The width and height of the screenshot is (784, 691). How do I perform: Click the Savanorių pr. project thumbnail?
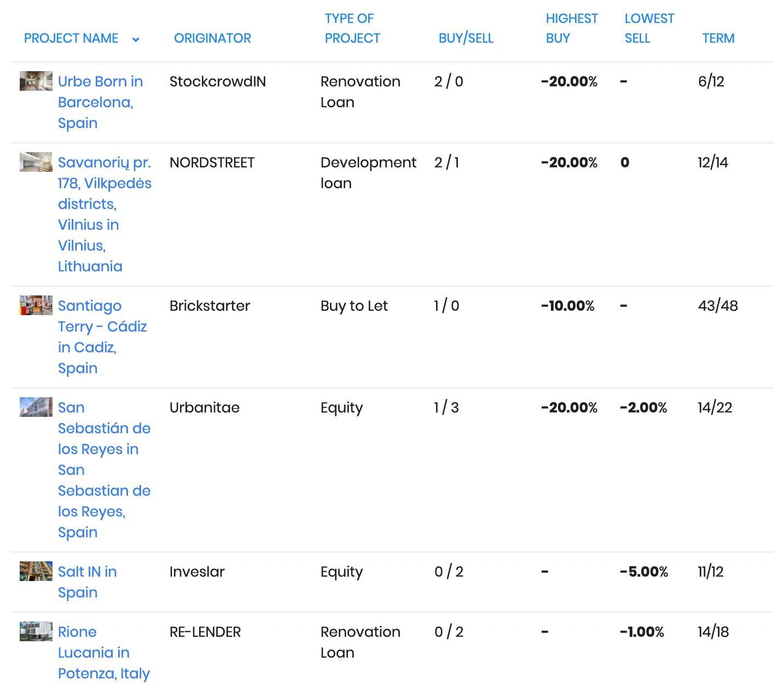[36, 162]
